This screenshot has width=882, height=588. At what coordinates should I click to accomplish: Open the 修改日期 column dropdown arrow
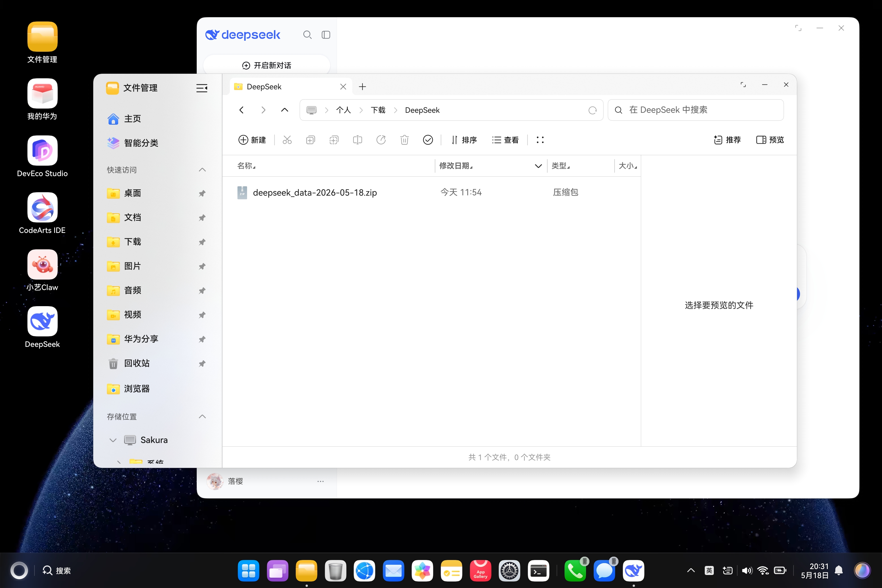coord(538,166)
